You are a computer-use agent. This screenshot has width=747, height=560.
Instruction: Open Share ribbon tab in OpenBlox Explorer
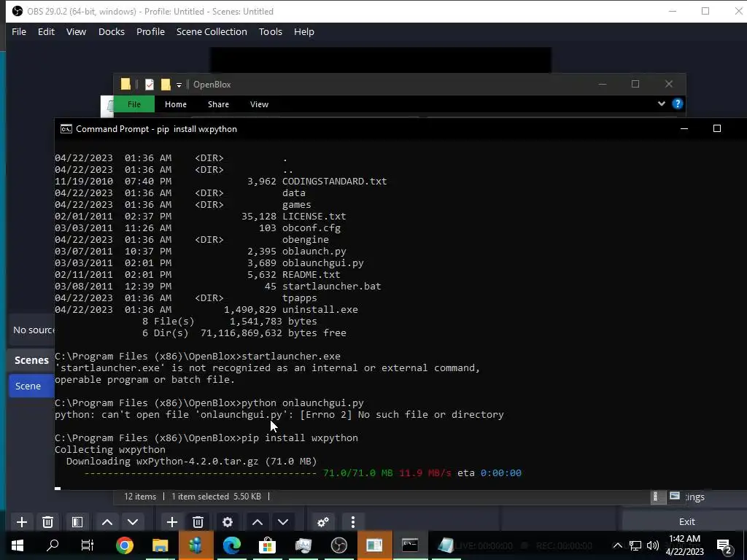[x=218, y=104]
